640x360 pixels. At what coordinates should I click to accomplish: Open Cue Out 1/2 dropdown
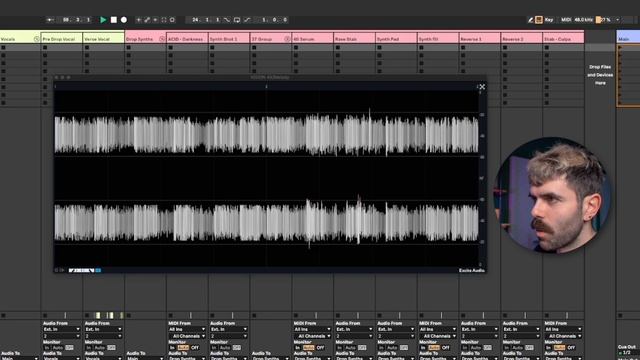tap(628, 353)
